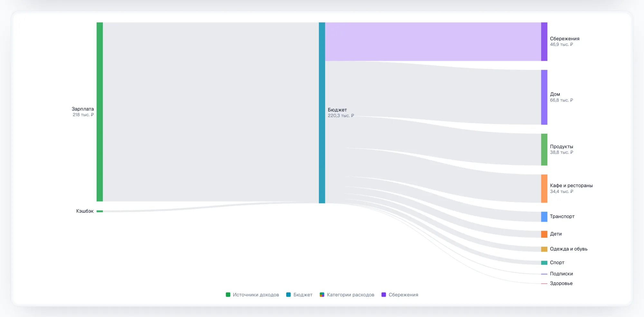Click the gray flow from Зарплата to Бюджет

211,112
